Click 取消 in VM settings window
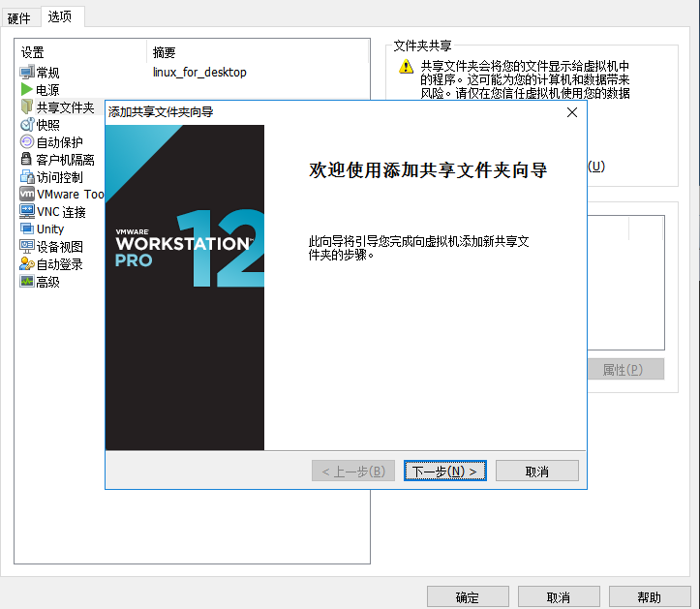This screenshot has width=700, height=609. click(559, 597)
